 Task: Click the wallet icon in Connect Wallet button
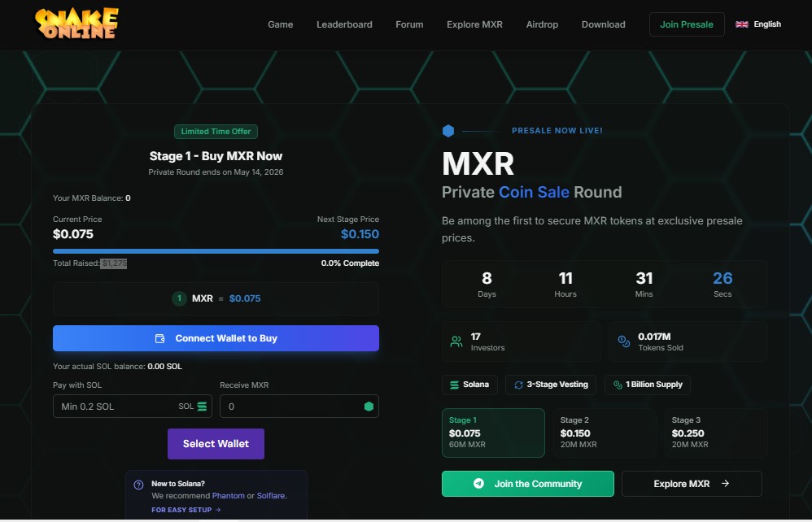pos(160,338)
